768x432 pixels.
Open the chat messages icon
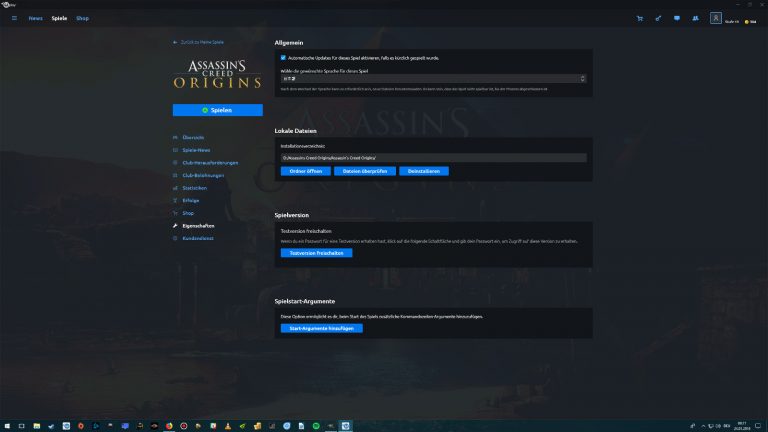click(x=676, y=18)
